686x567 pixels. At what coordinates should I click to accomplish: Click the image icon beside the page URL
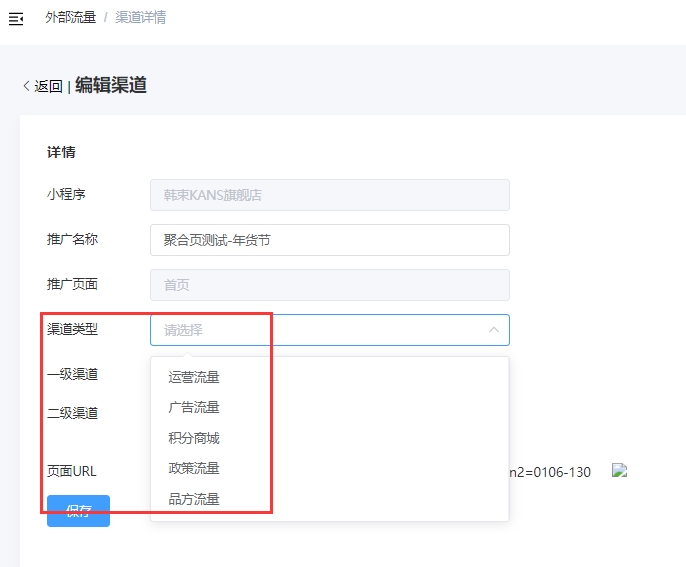pyautogui.click(x=619, y=470)
